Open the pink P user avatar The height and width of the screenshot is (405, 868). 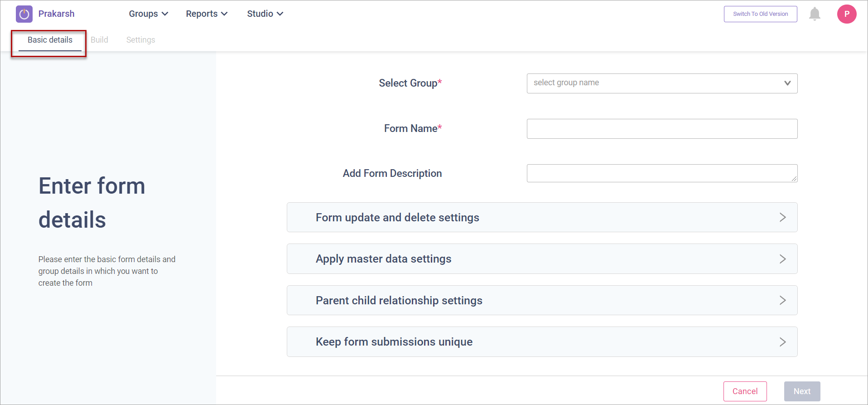(847, 14)
